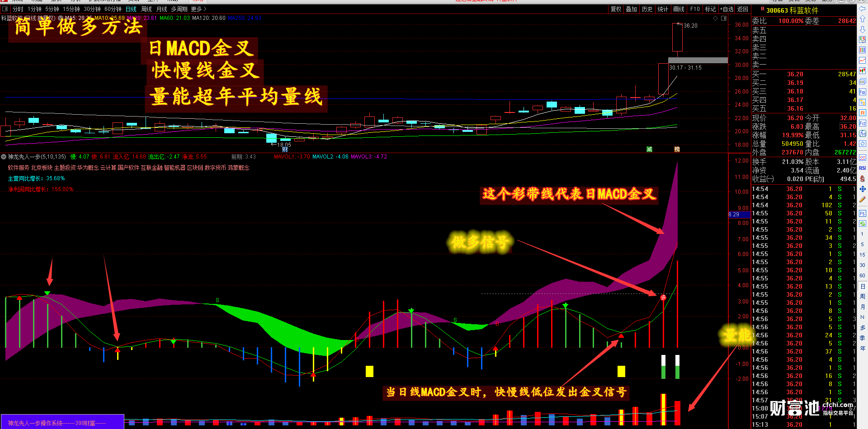
Task: Open the 叠加 overlay options
Action: click(632, 9)
